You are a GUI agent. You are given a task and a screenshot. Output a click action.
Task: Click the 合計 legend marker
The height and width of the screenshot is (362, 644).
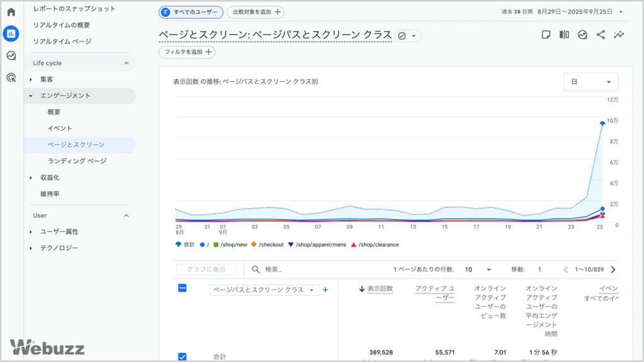coord(178,244)
